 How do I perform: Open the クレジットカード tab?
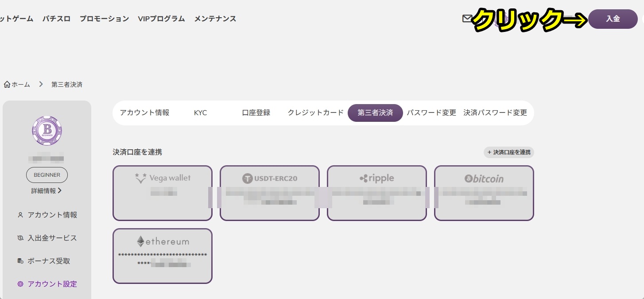coord(315,113)
